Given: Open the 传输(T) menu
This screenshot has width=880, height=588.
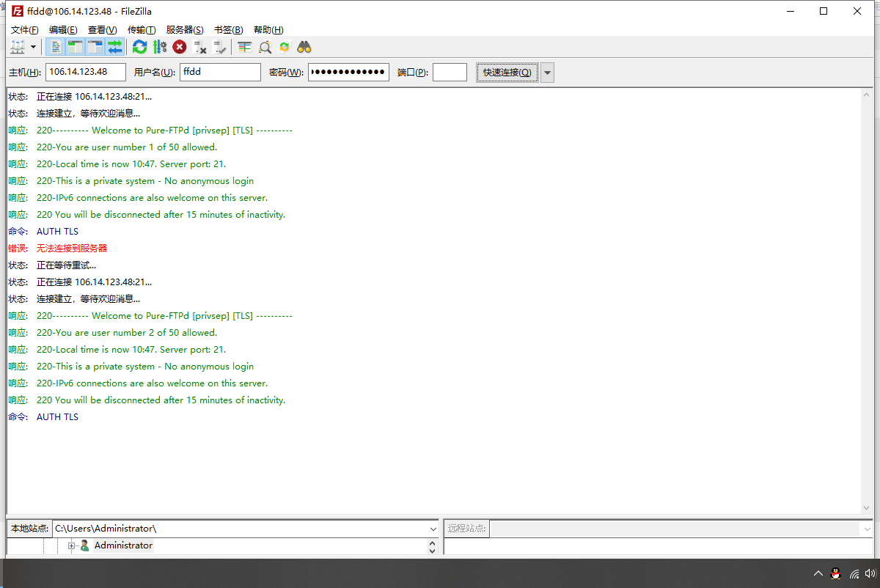Looking at the screenshot, I should coord(142,30).
